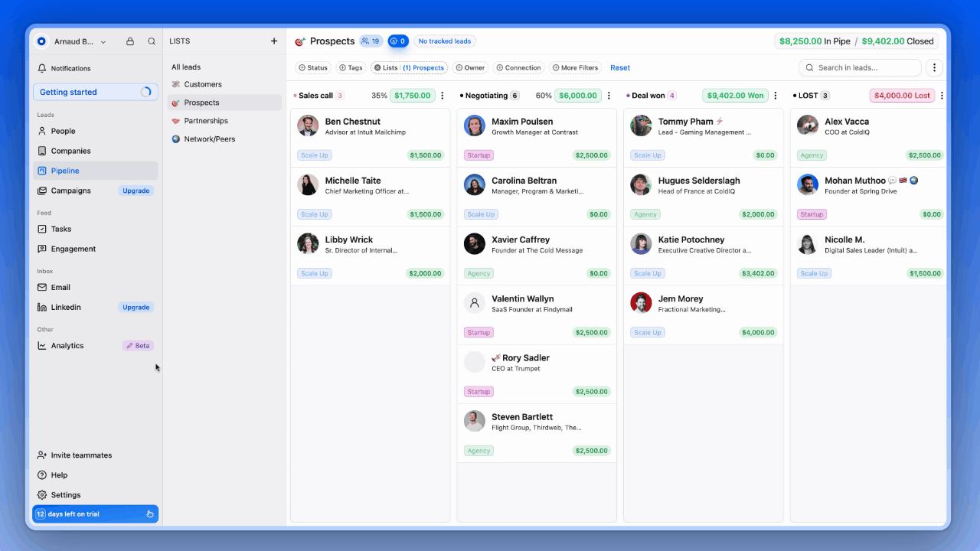Click the Startup tag on Mohan Muthoo
The image size is (980, 551).
click(x=812, y=214)
